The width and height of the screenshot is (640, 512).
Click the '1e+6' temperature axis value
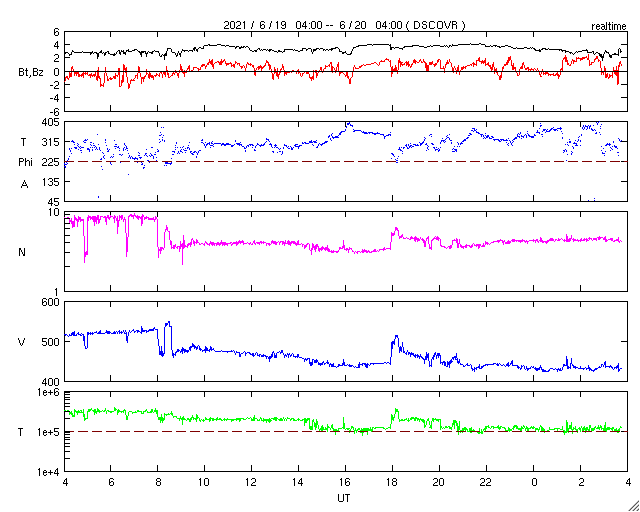[49, 392]
